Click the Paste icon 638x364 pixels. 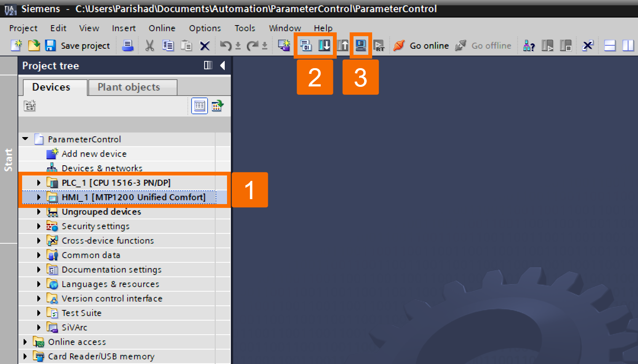coord(186,46)
